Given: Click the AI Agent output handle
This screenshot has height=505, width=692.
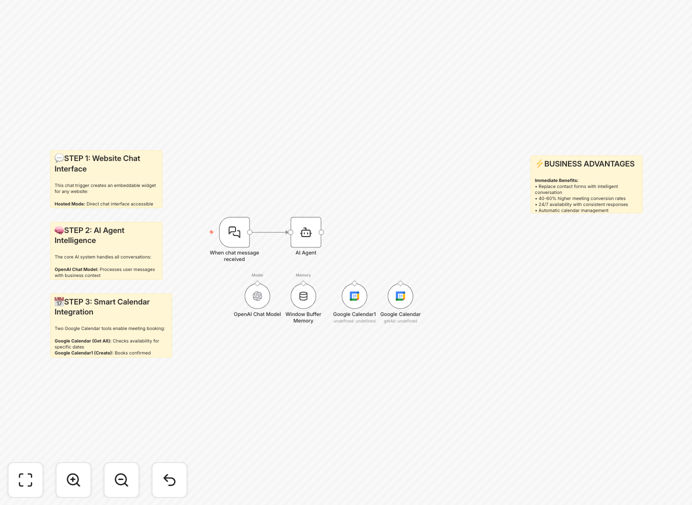Looking at the screenshot, I should [x=321, y=232].
